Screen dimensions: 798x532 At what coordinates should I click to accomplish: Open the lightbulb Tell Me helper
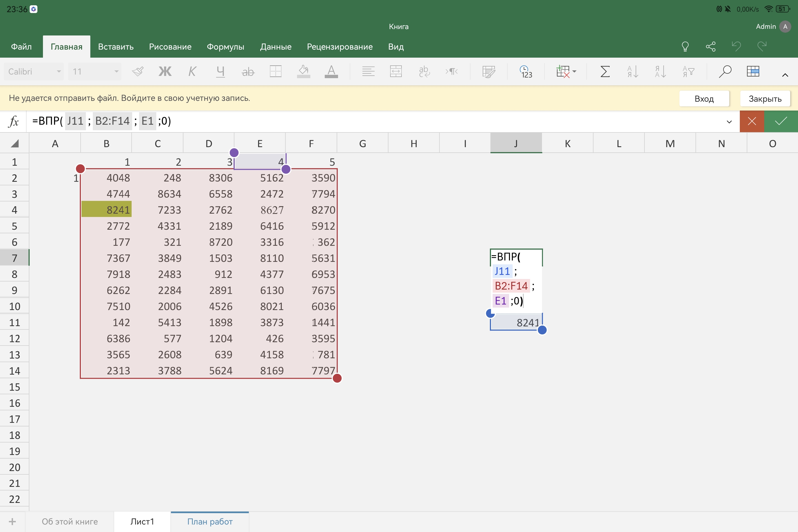pyautogui.click(x=685, y=47)
